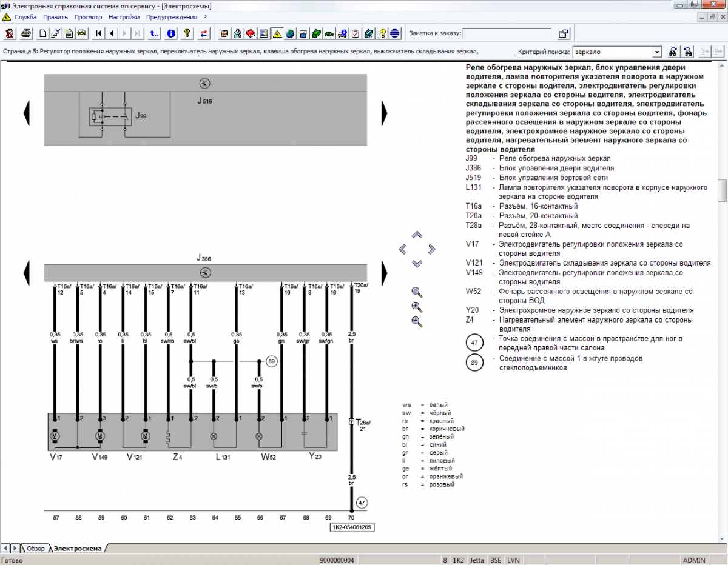Viewport: 728px width, 565px height.
Task: Click the vertical scrollbar thumb on right
Action: tap(722, 190)
